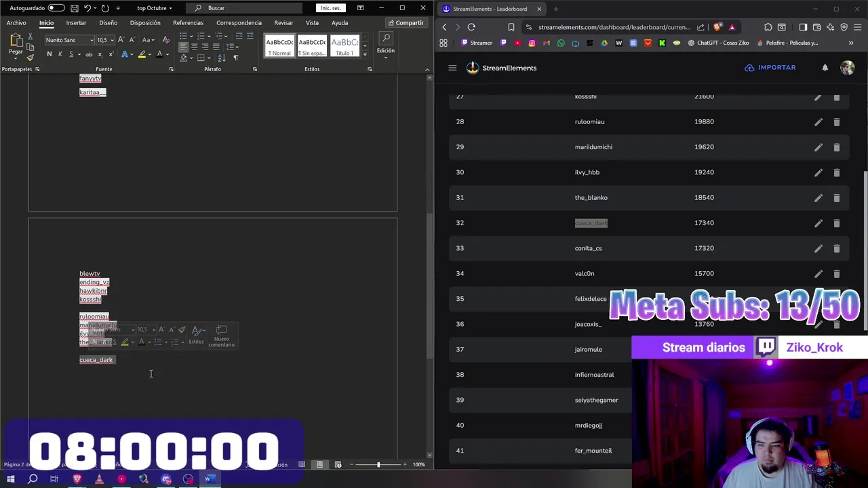This screenshot has width=868, height=488.
Task: Show more bookmarks with the chevron
Action: (850, 43)
